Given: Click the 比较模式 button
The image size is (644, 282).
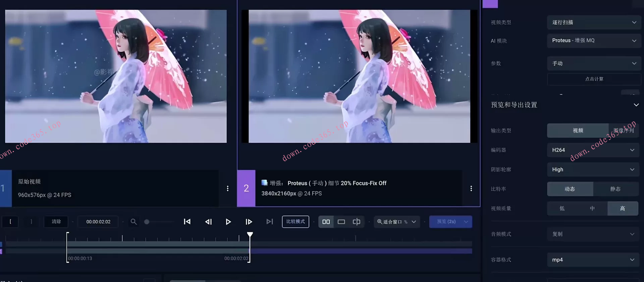Looking at the screenshot, I should tap(296, 222).
